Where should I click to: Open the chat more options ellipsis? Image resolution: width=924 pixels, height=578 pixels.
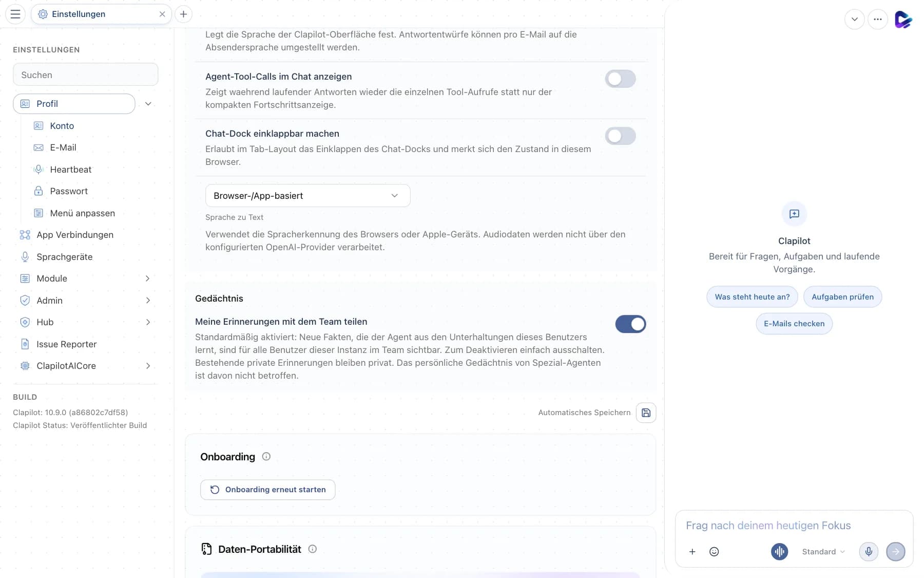coord(877,20)
